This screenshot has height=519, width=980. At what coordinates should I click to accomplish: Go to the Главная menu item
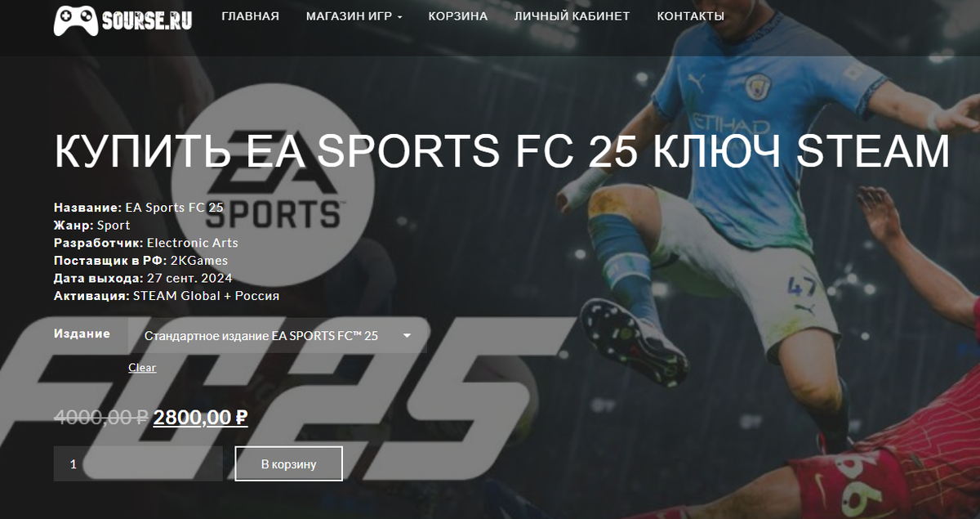point(250,16)
